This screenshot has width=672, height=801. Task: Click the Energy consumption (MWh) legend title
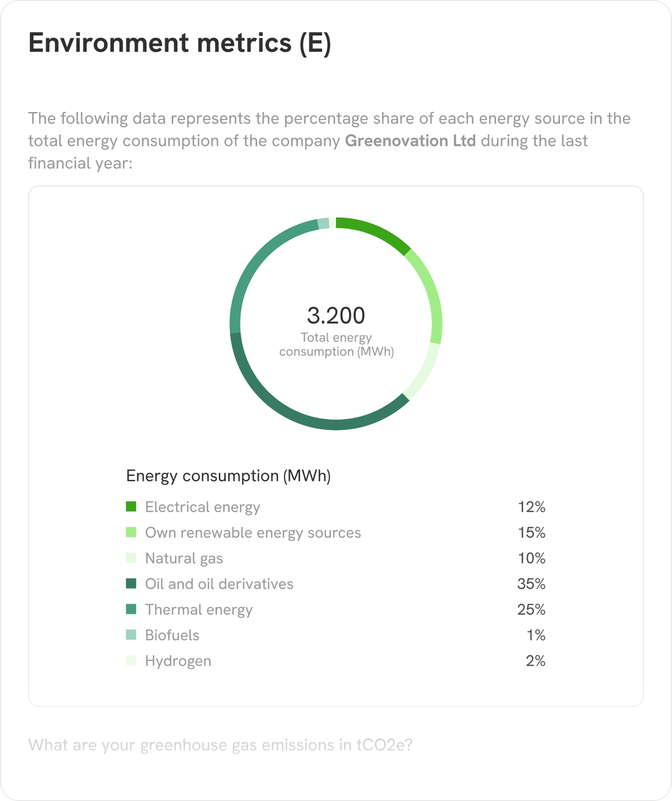coord(228,476)
